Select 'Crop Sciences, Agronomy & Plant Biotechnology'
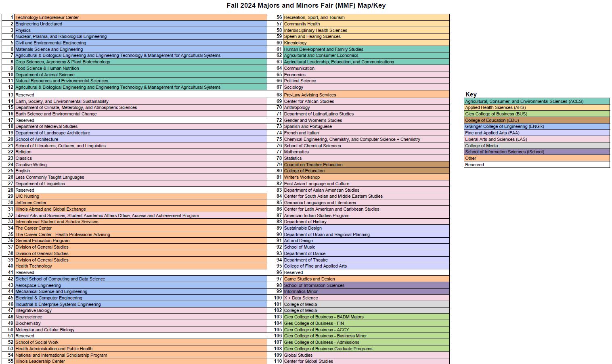The image size is (612, 364). pyautogui.click(x=140, y=62)
